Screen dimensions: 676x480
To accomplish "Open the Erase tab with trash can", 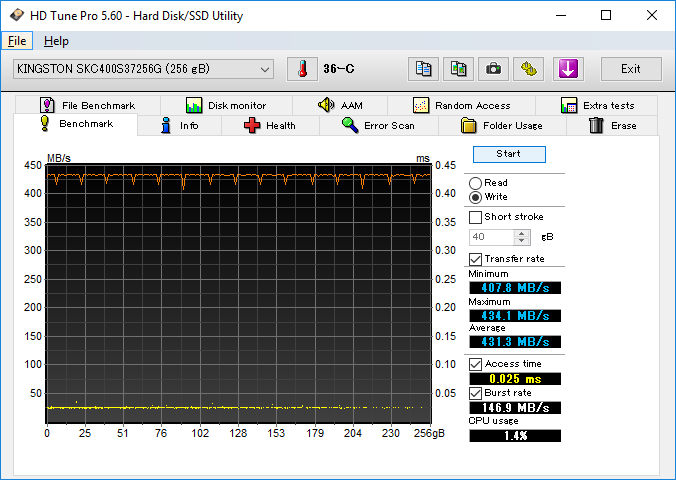I will 612,126.
